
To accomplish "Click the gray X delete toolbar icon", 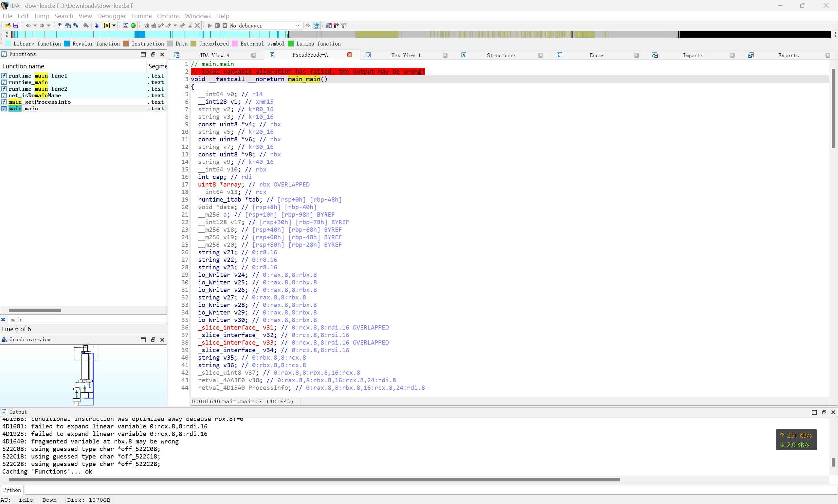I will [x=197, y=26].
